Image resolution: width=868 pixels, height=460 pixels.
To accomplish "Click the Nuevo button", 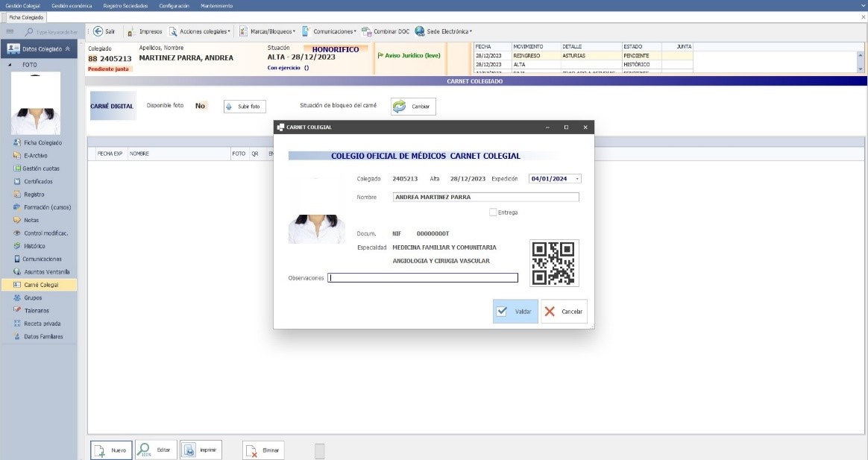I will (x=111, y=450).
